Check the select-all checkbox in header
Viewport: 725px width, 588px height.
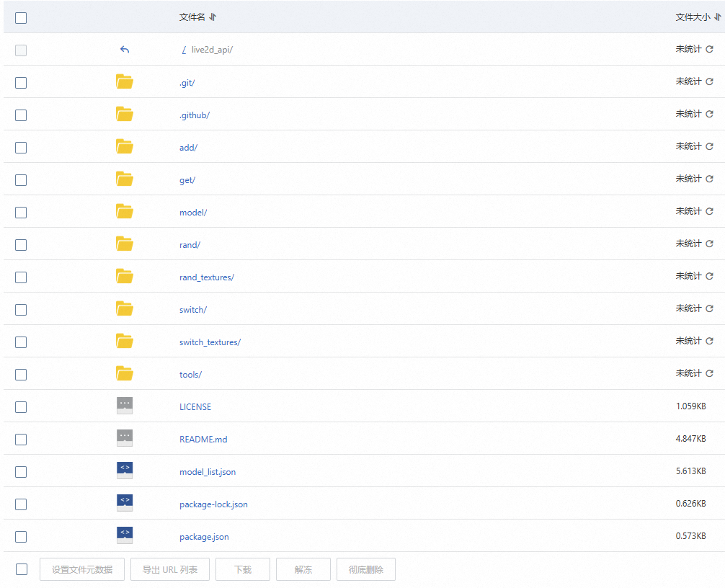point(21,18)
